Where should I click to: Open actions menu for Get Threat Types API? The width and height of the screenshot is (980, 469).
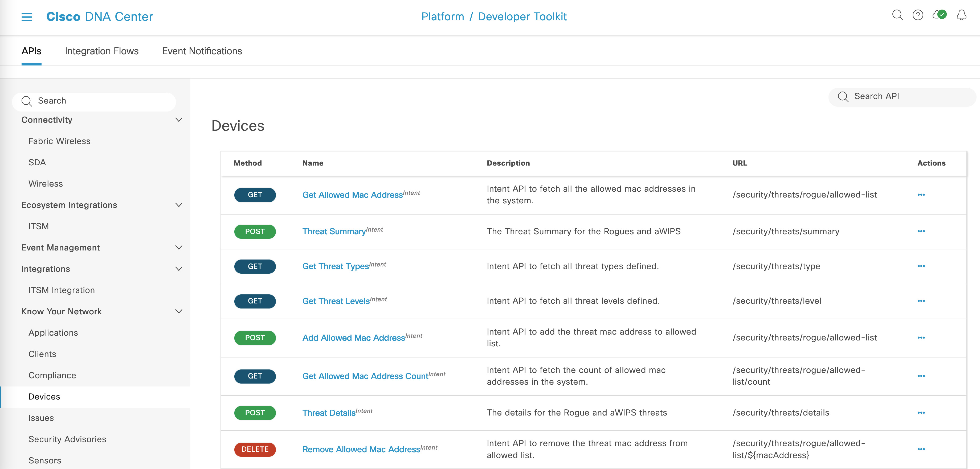point(921,266)
